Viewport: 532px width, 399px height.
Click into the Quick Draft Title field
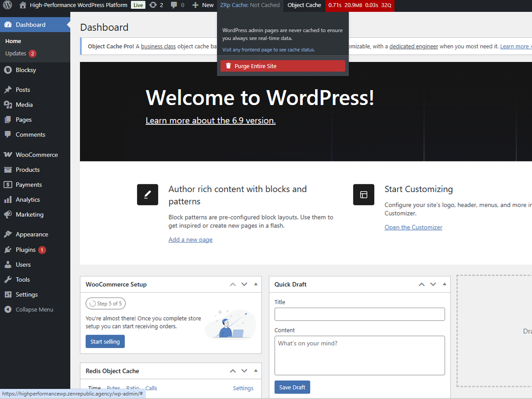[x=359, y=314]
